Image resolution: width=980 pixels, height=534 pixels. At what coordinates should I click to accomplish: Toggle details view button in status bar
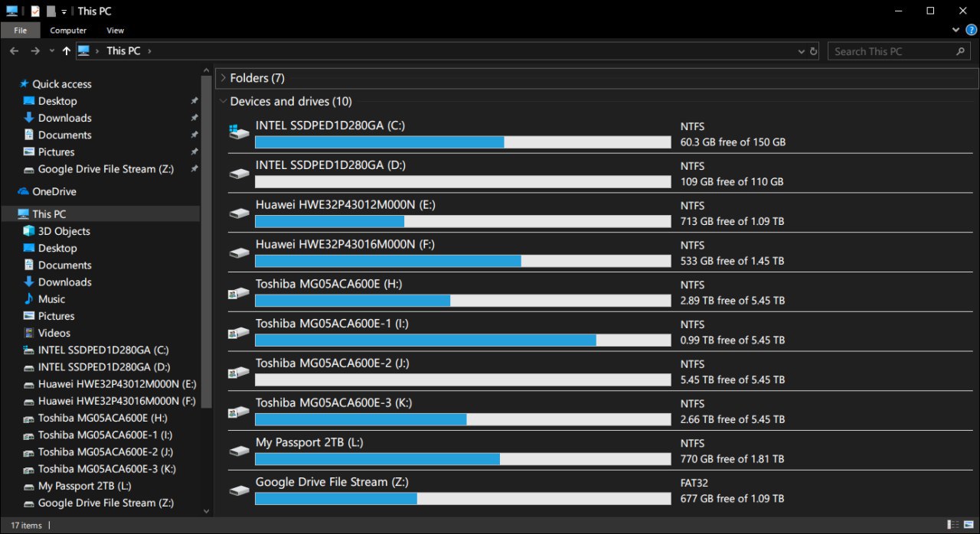coord(953,525)
